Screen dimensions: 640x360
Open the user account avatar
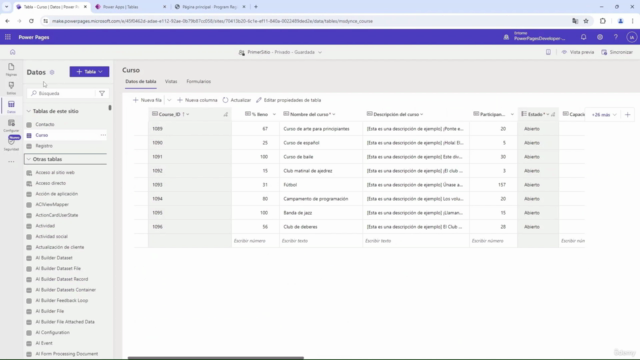(x=631, y=37)
